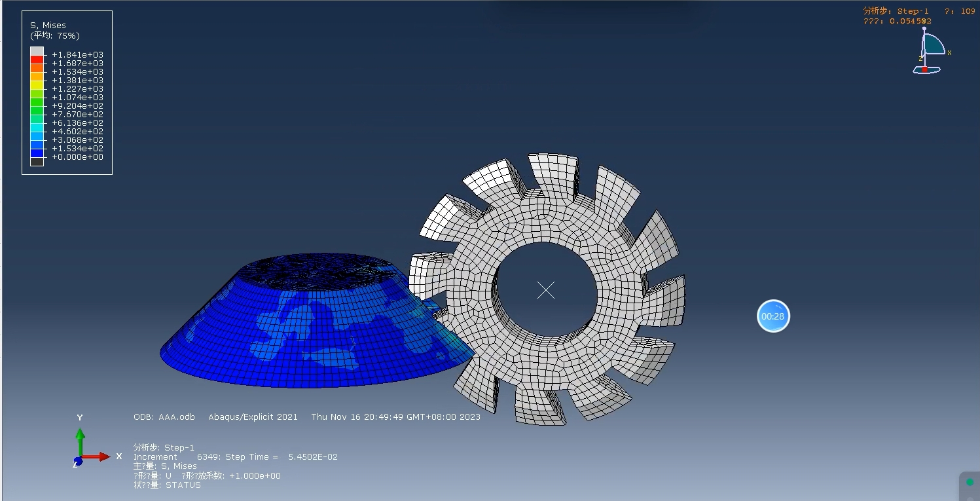Click the maximum value +1.841e+03 in legend
Image resolution: width=980 pixels, height=501 pixels.
point(78,54)
